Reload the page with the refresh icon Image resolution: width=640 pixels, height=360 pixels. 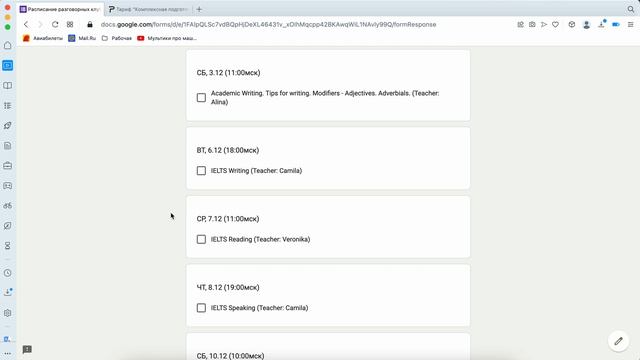[x=55, y=24]
